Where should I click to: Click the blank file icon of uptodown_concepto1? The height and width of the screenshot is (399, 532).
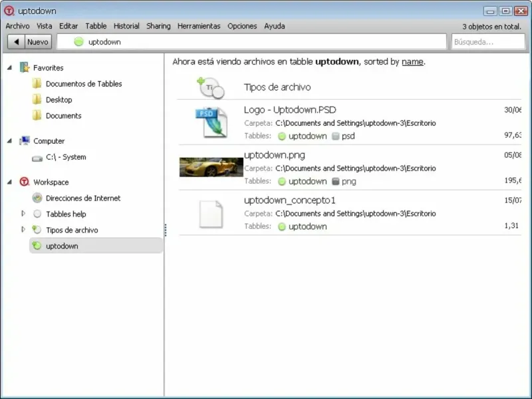click(211, 213)
